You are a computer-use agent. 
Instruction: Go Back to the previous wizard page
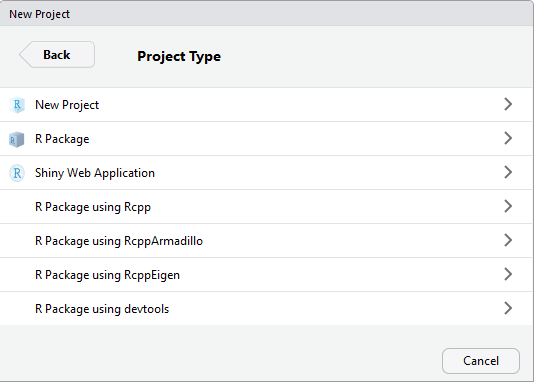[x=57, y=54]
